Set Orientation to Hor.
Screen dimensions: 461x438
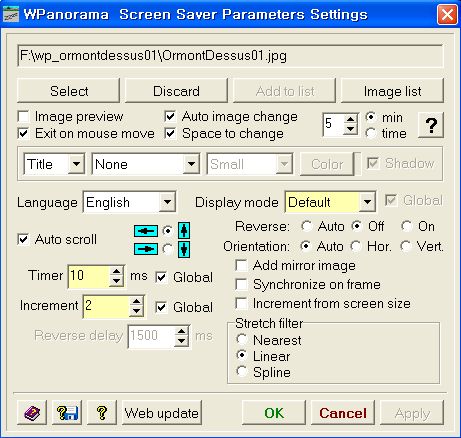click(356, 246)
